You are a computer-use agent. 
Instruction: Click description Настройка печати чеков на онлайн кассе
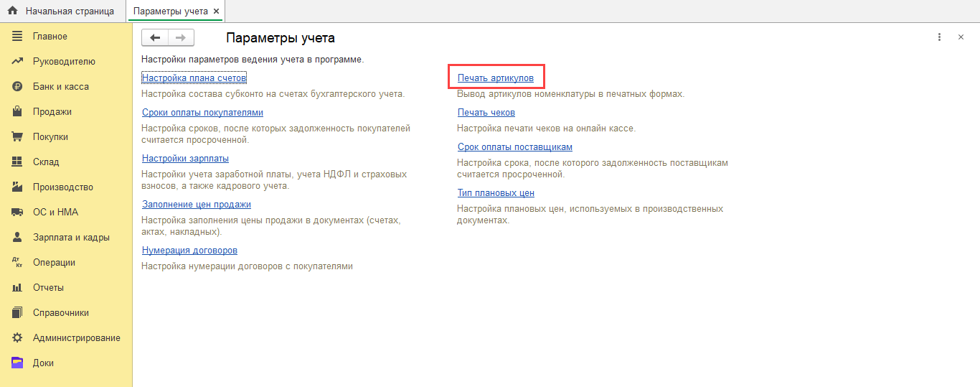click(x=547, y=129)
